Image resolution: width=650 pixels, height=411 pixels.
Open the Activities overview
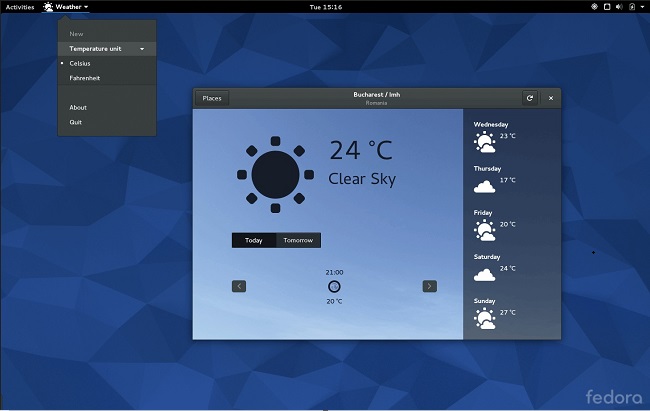(20, 7)
